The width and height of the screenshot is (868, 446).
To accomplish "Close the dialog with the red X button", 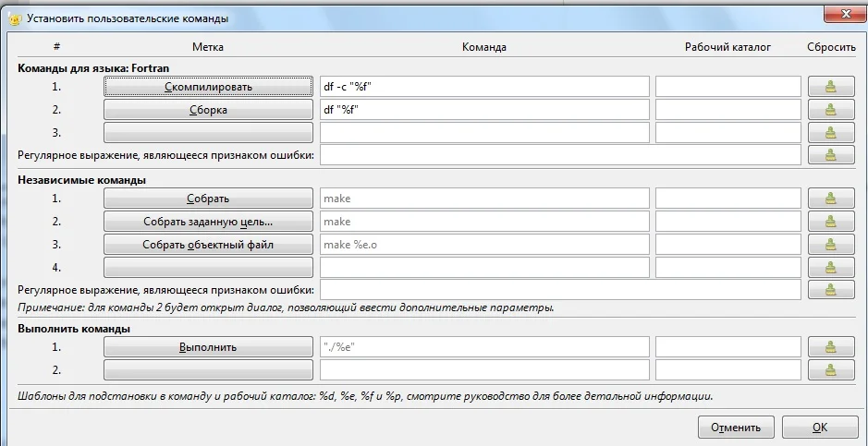I will coord(844,15).
